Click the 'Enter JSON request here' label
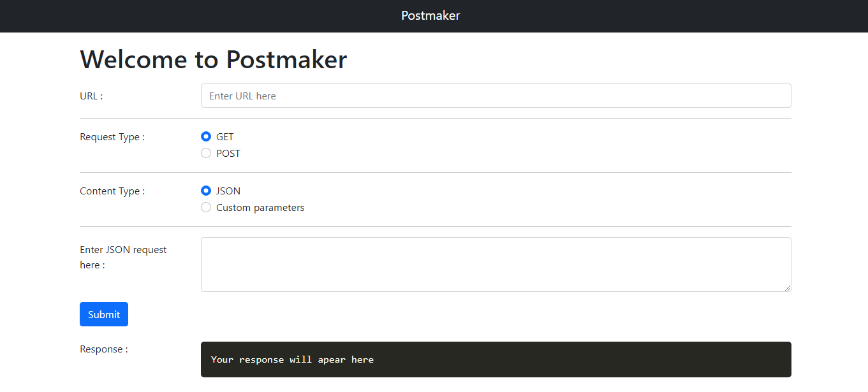The image size is (868, 392). [x=123, y=257]
